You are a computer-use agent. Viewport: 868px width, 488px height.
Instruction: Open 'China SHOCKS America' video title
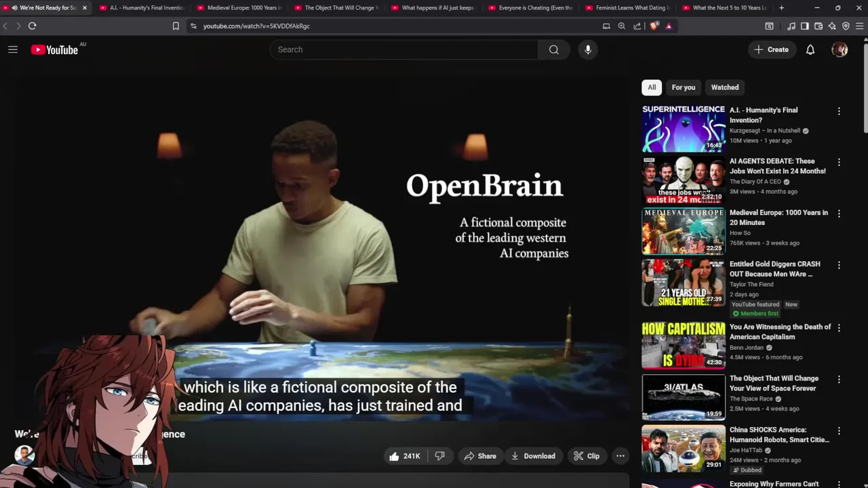(x=779, y=434)
